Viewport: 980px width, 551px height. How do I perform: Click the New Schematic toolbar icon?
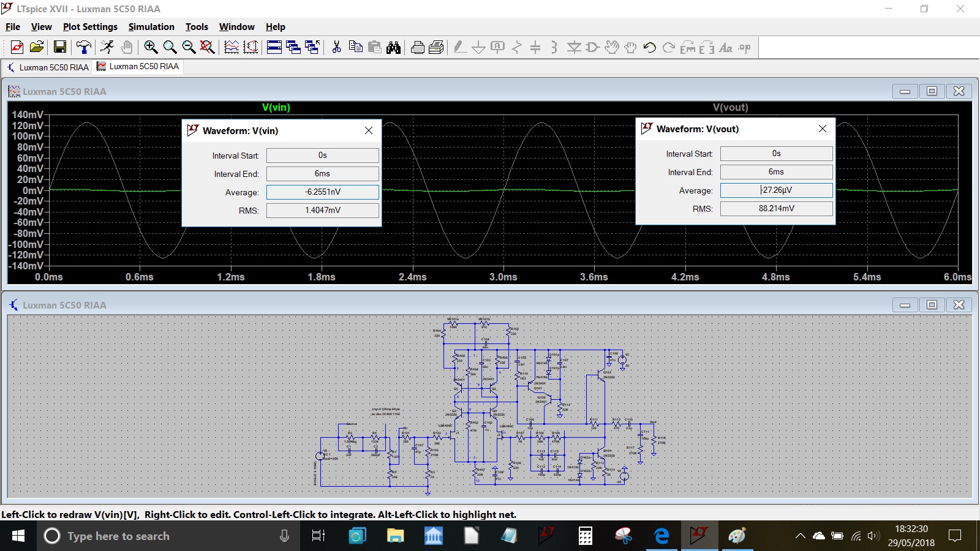click(x=17, y=47)
